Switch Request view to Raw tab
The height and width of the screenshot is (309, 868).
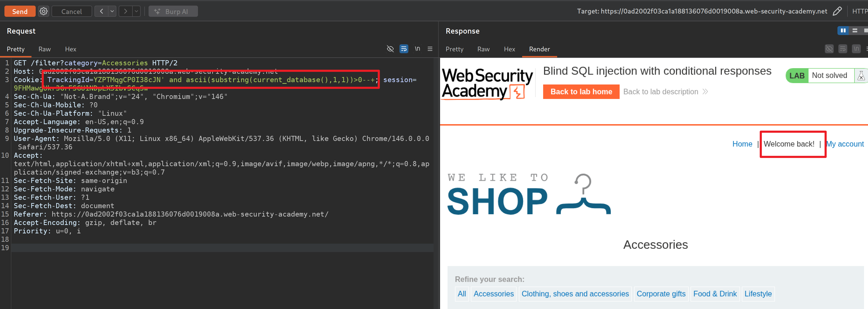point(45,49)
